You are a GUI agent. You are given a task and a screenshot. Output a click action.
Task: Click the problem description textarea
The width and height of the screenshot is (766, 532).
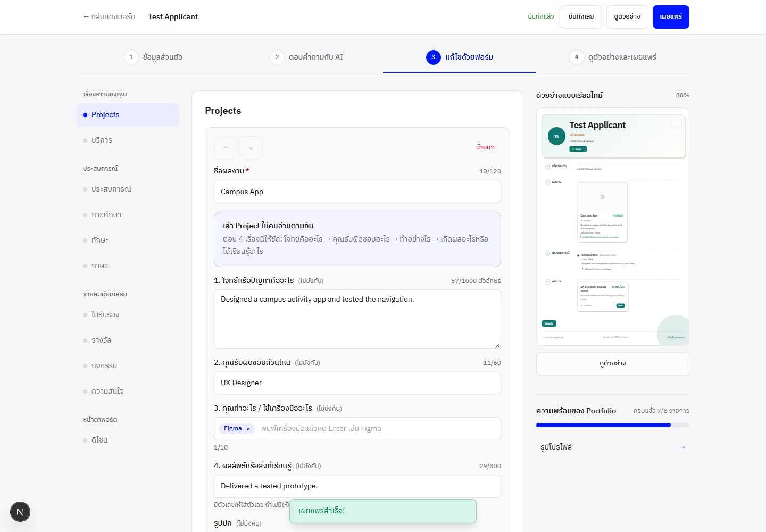[x=357, y=319]
